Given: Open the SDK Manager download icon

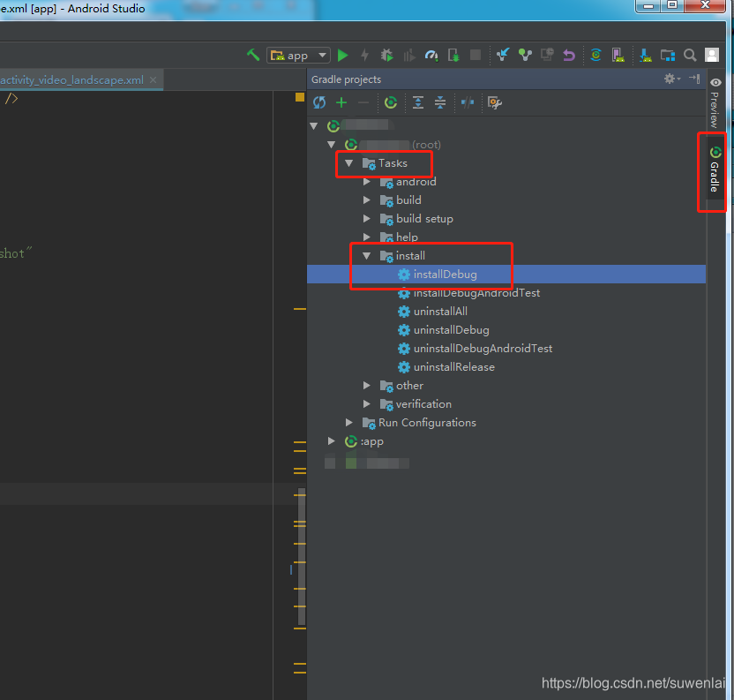Looking at the screenshot, I should [x=646, y=56].
